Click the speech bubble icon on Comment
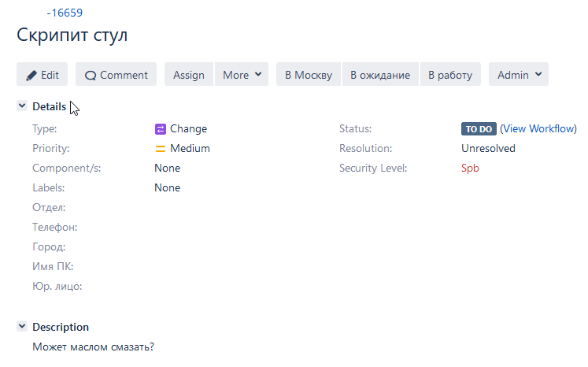This screenshot has width=588, height=367. pyautogui.click(x=91, y=76)
